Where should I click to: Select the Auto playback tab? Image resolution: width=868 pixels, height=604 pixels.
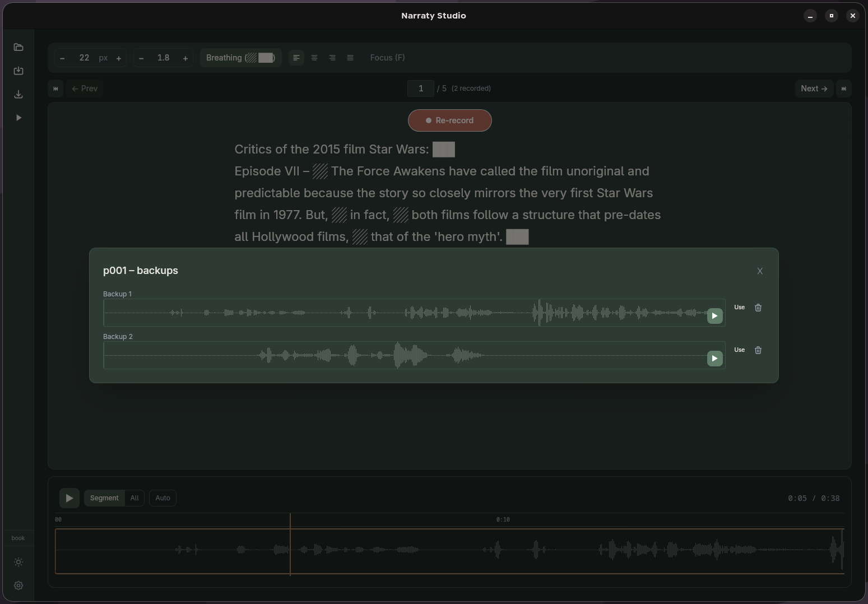pyautogui.click(x=163, y=498)
